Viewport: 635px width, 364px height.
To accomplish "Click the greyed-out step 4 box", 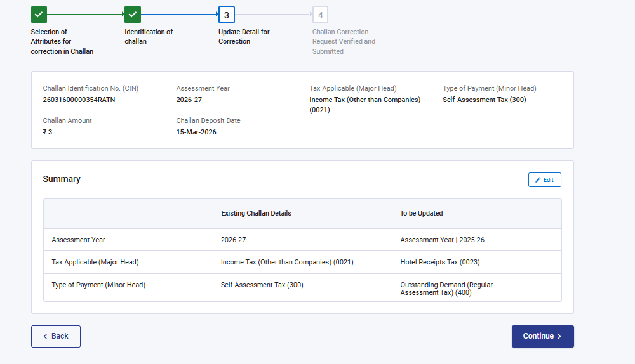I will [x=320, y=15].
